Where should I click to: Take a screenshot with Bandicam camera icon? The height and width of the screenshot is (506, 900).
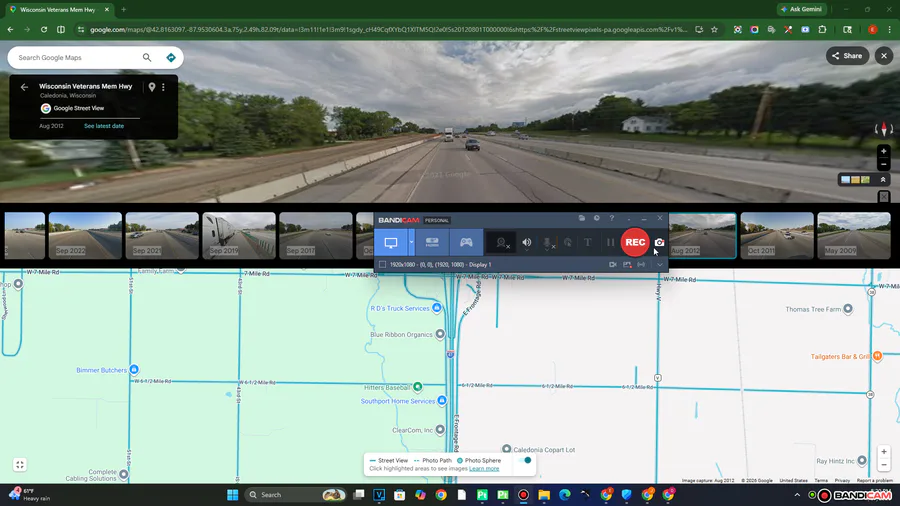(x=660, y=242)
